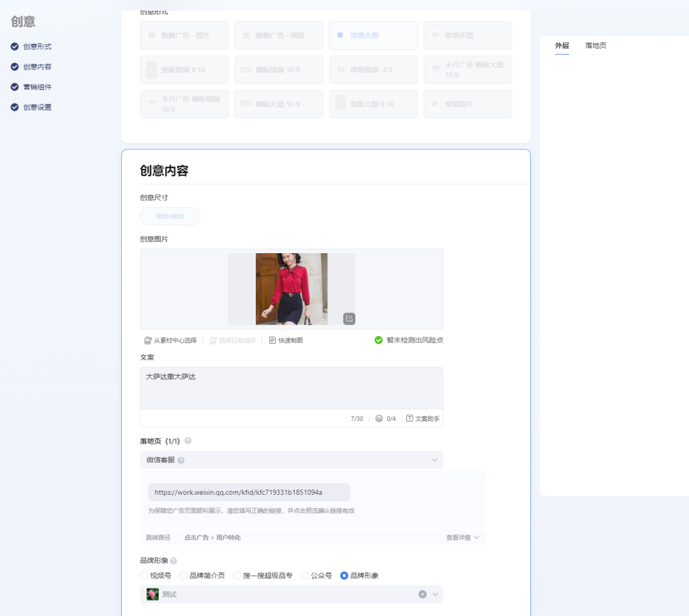
Task: Choose the 竖版大图 9:16 format
Action: click(373, 104)
